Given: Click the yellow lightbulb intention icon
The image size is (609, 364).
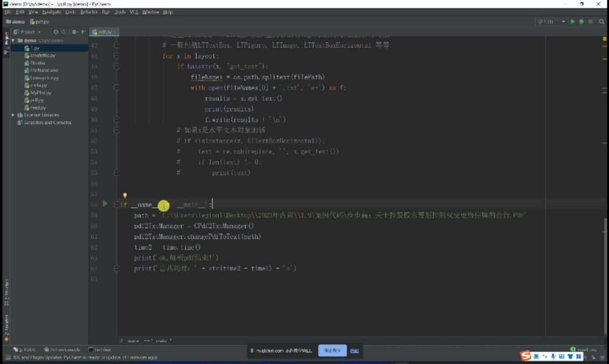Looking at the screenshot, I should [125, 195].
